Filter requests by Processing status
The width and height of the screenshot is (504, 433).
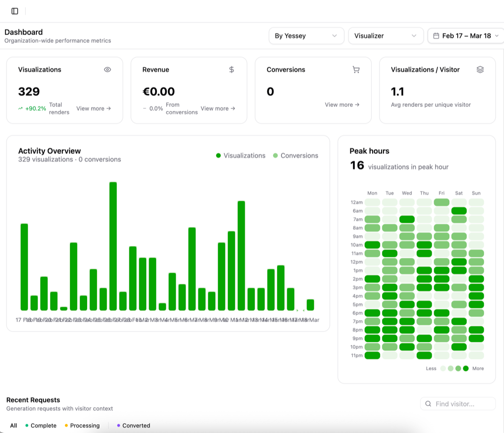pyautogui.click(x=82, y=426)
